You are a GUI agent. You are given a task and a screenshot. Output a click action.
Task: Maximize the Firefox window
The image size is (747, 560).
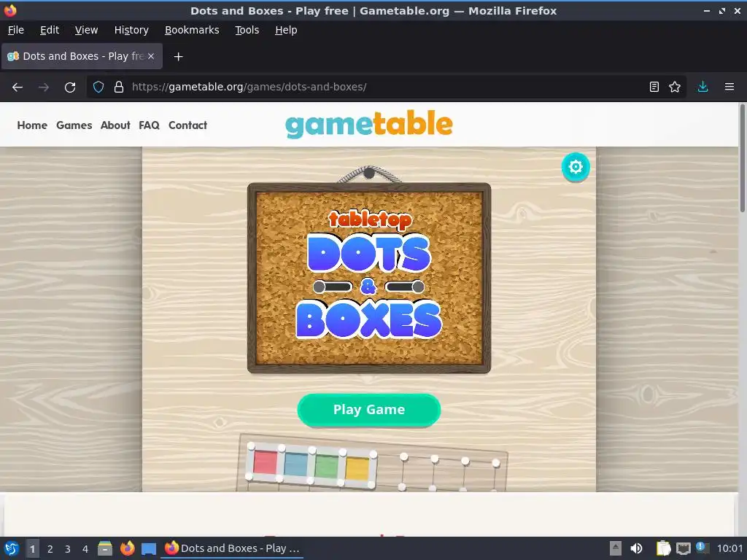(x=722, y=10)
